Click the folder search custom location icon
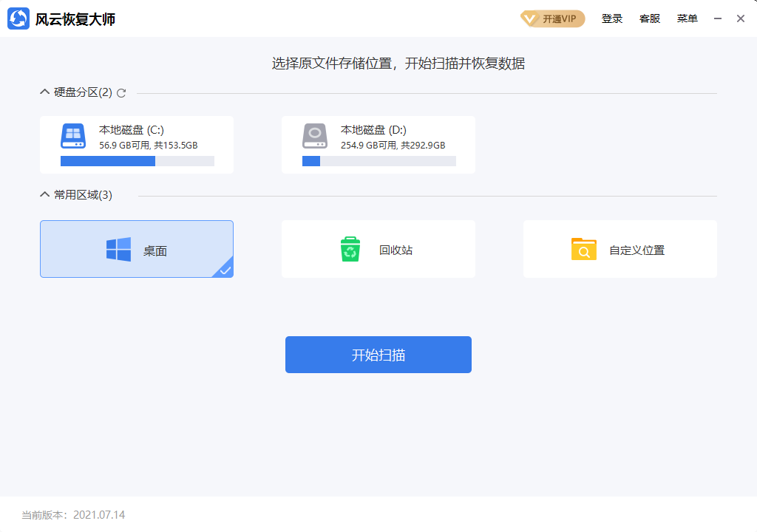The height and width of the screenshot is (532, 757). coord(584,249)
